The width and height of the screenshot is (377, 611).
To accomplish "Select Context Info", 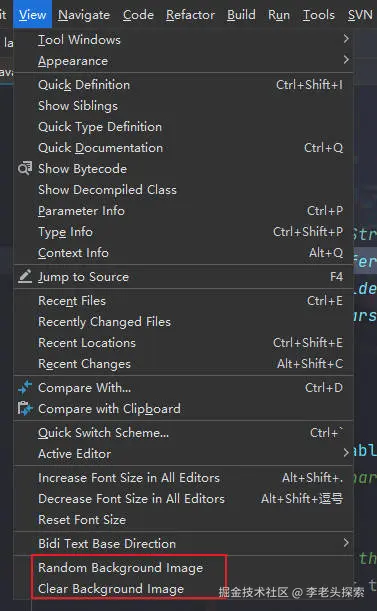I will [x=184, y=253].
